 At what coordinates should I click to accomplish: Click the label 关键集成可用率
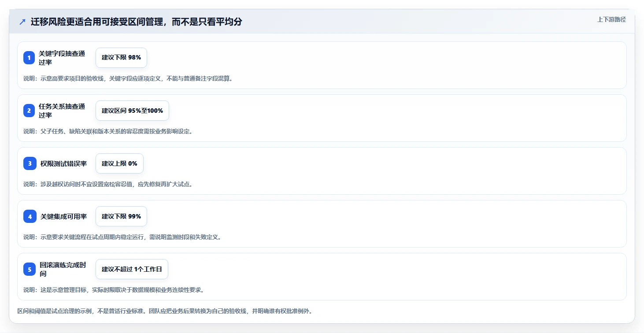[63, 216]
